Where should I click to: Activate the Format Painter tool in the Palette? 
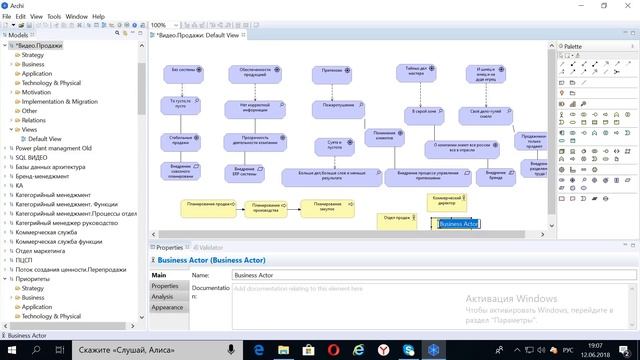578,56
